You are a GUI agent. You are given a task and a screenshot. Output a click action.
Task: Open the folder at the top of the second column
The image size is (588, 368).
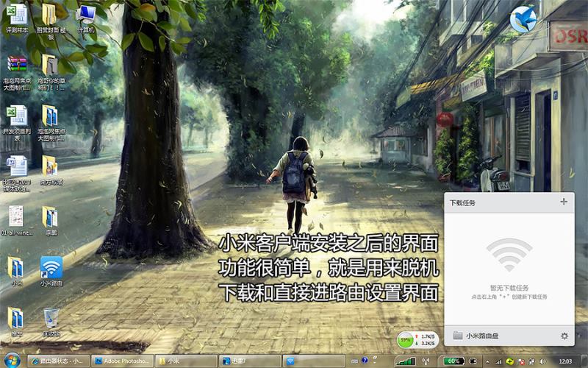click(x=51, y=21)
